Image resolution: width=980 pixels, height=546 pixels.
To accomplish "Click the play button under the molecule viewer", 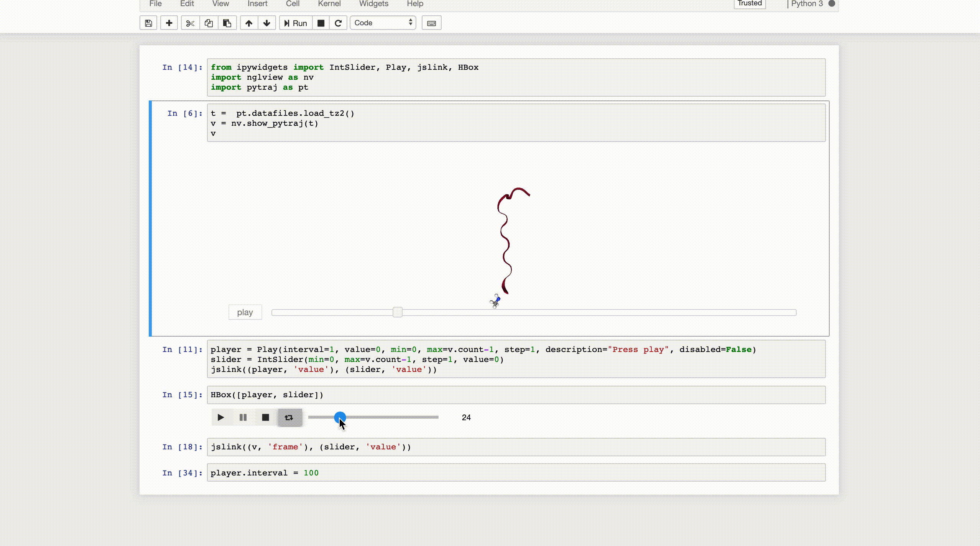I will pos(245,312).
